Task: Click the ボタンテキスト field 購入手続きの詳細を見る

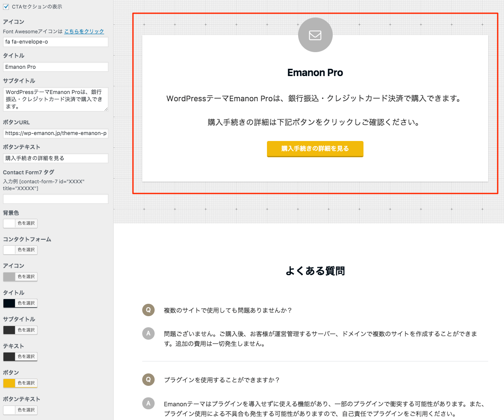Action: pos(56,158)
